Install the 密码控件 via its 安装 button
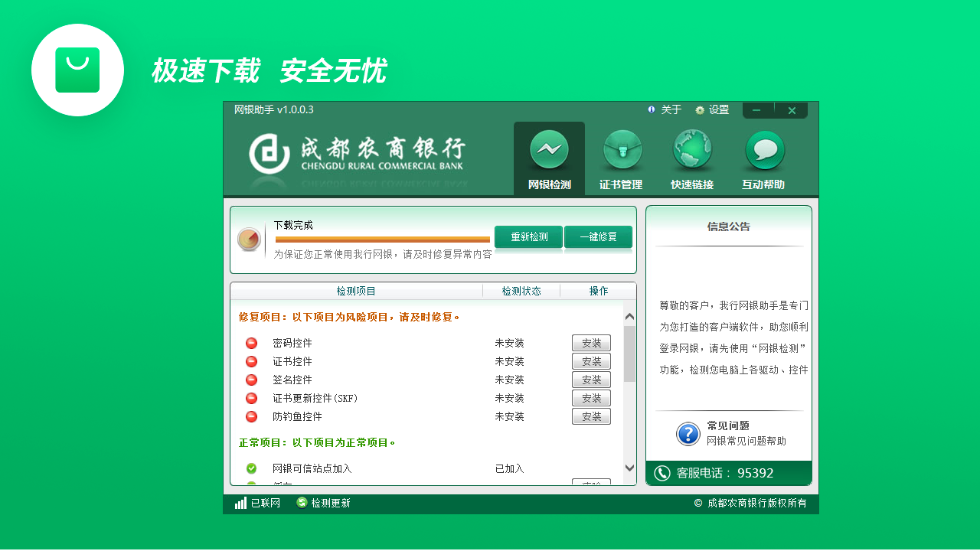980x551 pixels. 591,343
